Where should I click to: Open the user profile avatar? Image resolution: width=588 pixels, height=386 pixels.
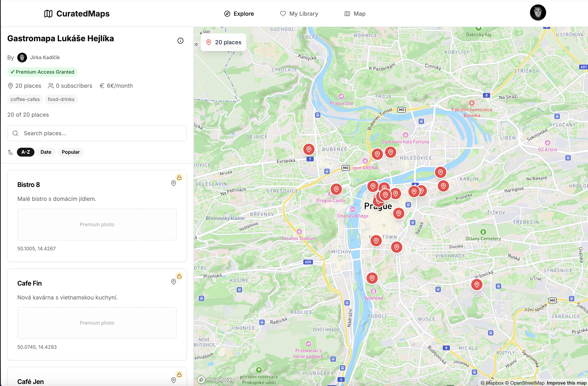click(538, 13)
